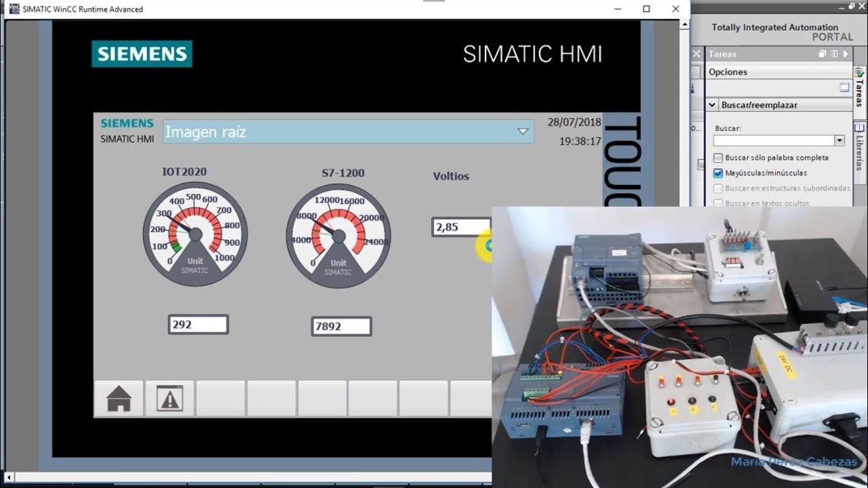Select the 292 value field
The image size is (868, 488).
(198, 325)
